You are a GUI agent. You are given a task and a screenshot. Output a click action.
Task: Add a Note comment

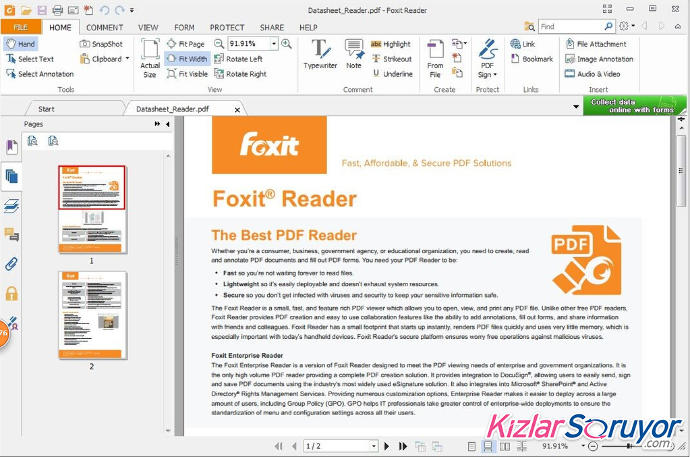354,54
